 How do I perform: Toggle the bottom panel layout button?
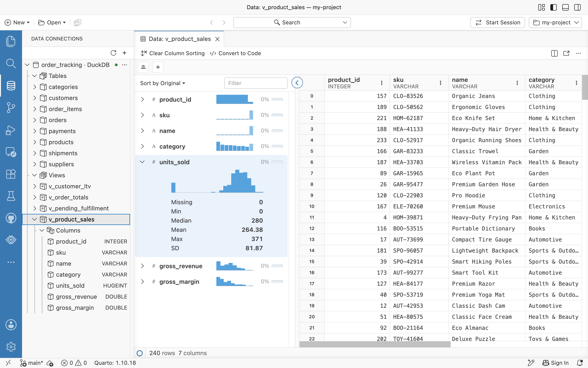click(565, 7)
